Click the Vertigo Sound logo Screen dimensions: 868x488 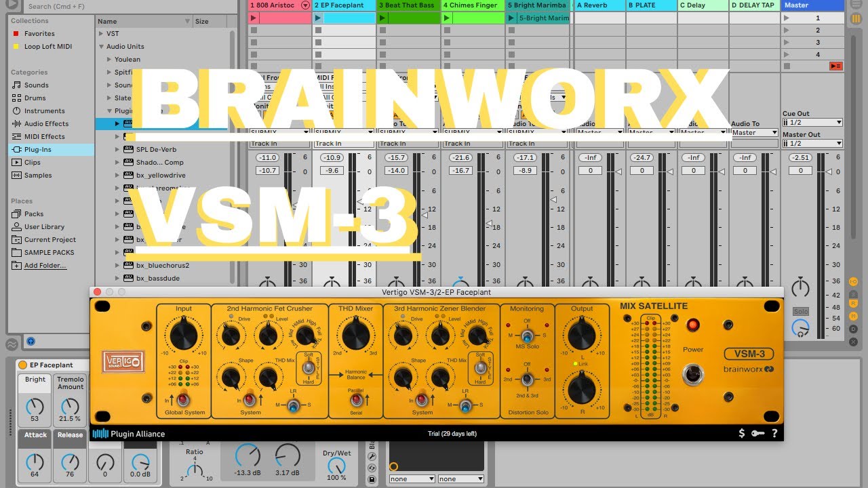123,361
